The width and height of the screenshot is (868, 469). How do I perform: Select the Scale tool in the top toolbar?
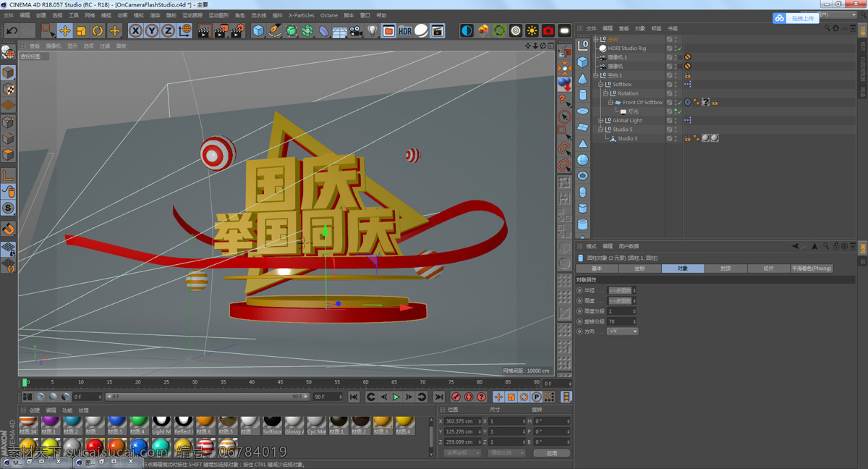click(81, 31)
